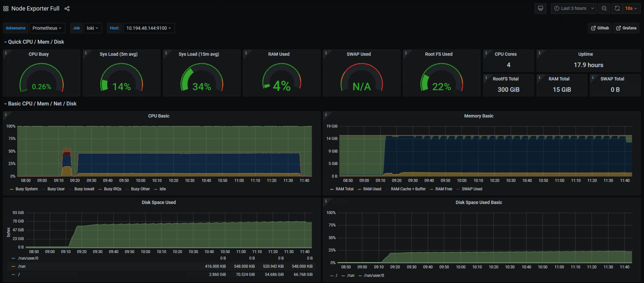Open the CPU Busy panel title menu

[x=39, y=54]
